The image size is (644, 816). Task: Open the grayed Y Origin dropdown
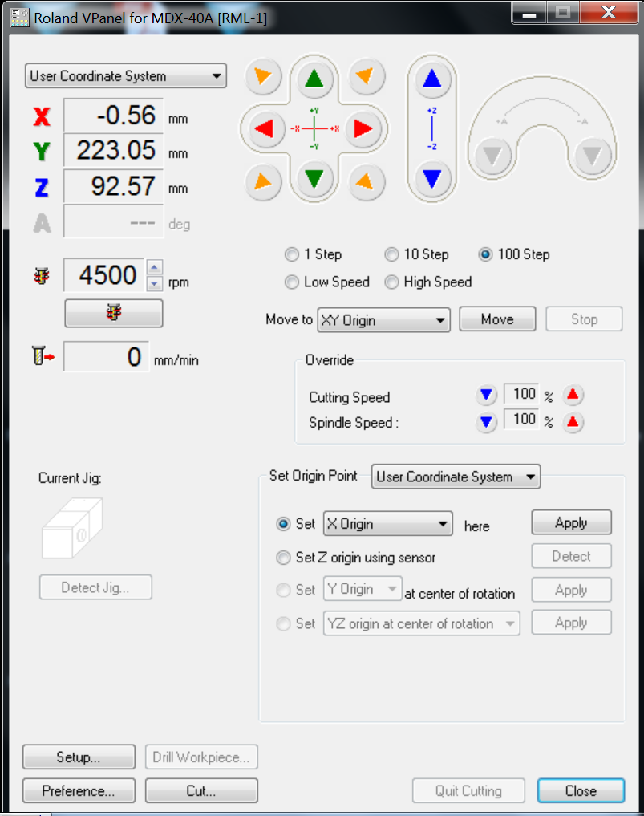pos(363,589)
